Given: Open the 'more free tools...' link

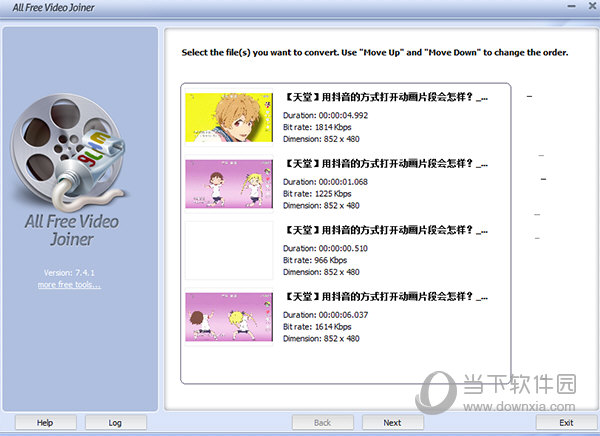Looking at the screenshot, I should coord(69,284).
